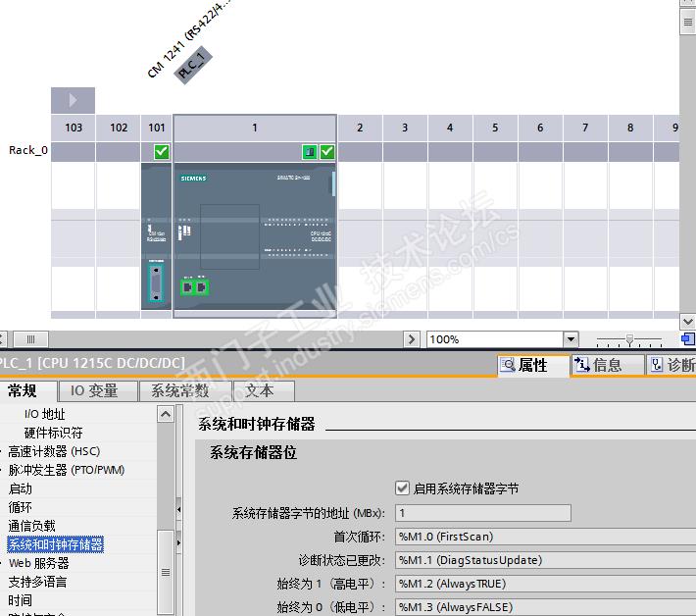Click the device view horizontal scrollbar thumb

(30, 339)
